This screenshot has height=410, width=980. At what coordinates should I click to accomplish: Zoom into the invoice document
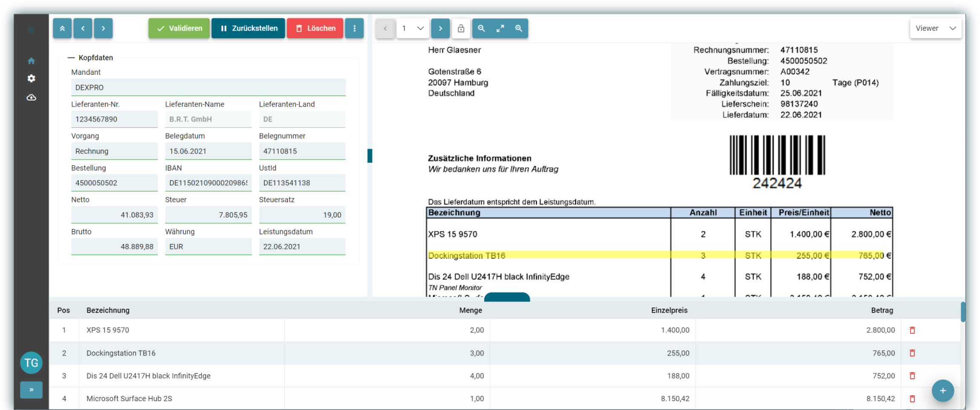click(519, 28)
